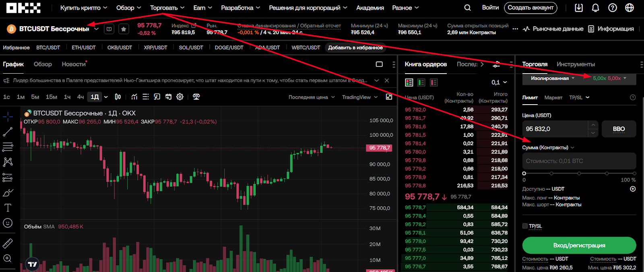644x272 pixels.
Task: Click the Сумма (Контракты) amount input field
Action: coord(579,161)
